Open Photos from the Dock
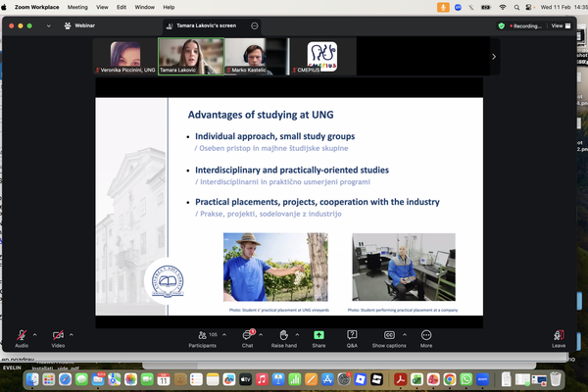 [x=131, y=379]
